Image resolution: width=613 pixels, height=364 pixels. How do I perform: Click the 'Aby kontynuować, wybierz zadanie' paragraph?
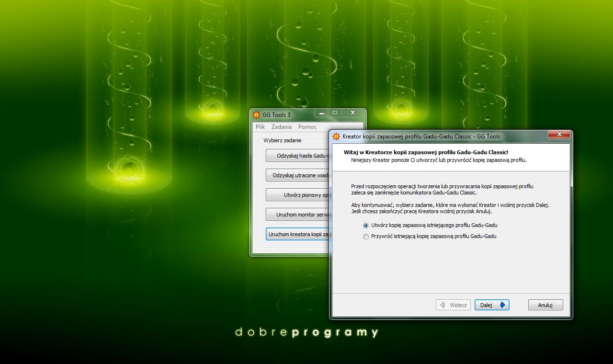pyautogui.click(x=450, y=208)
